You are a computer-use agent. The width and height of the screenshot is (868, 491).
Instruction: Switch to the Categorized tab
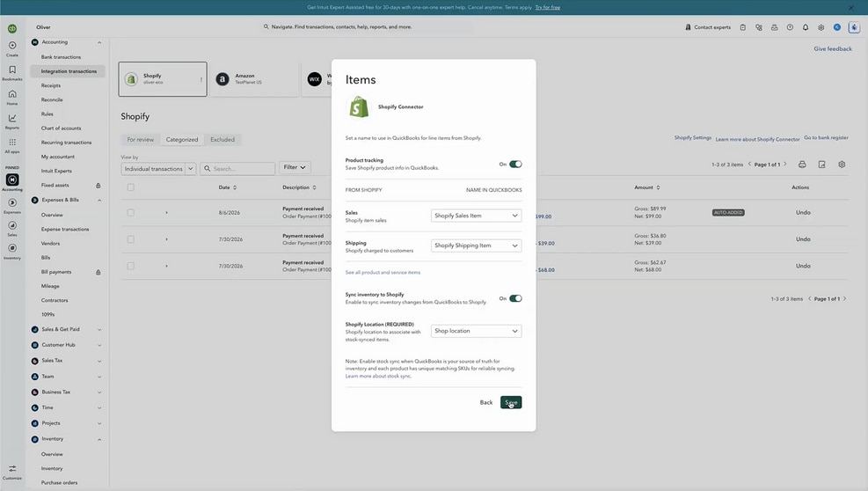tap(181, 140)
